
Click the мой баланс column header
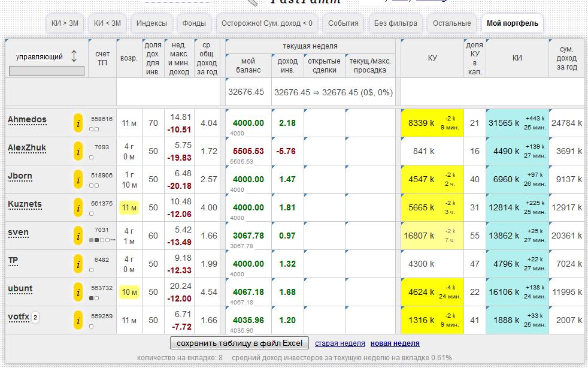click(248, 65)
